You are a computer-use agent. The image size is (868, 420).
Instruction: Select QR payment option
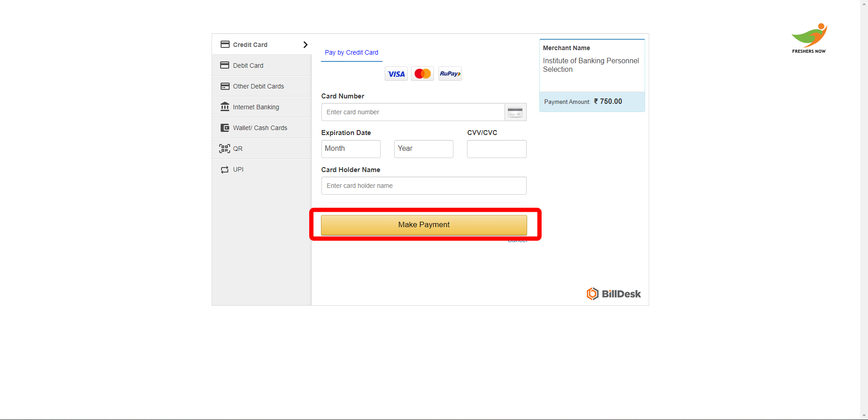click(261, 149)
